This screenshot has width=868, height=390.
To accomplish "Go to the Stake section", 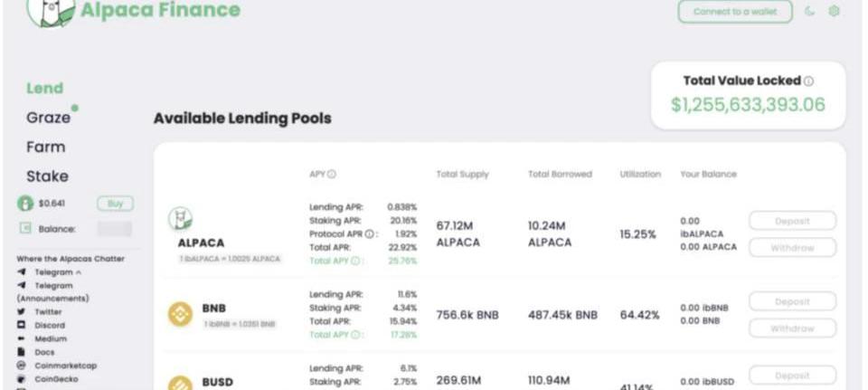I will click(48, 176).
